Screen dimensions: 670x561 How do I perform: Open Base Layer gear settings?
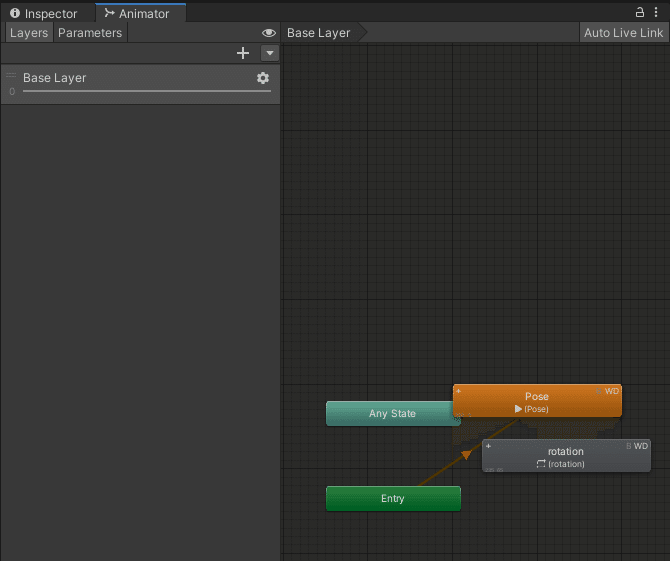point(263,78)
